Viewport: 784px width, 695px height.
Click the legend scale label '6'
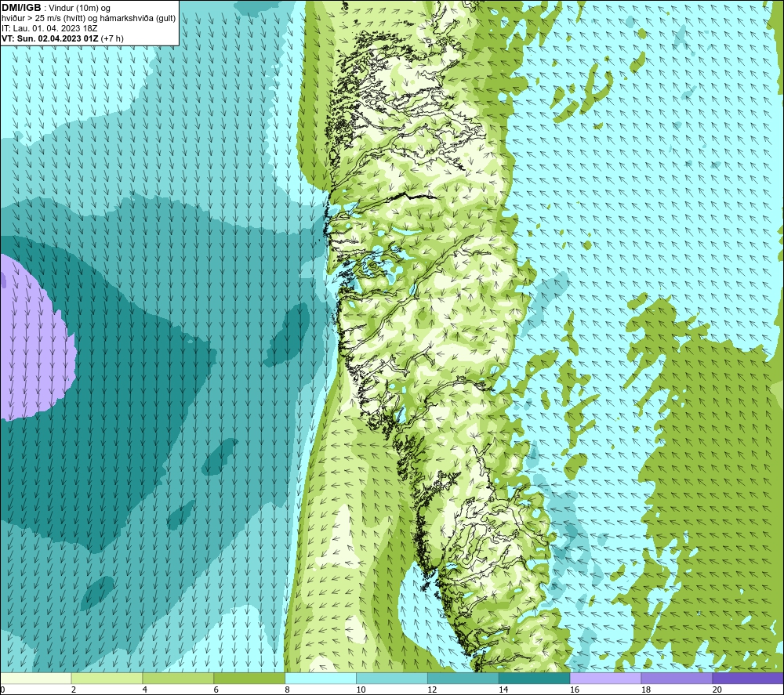(216, 690)
